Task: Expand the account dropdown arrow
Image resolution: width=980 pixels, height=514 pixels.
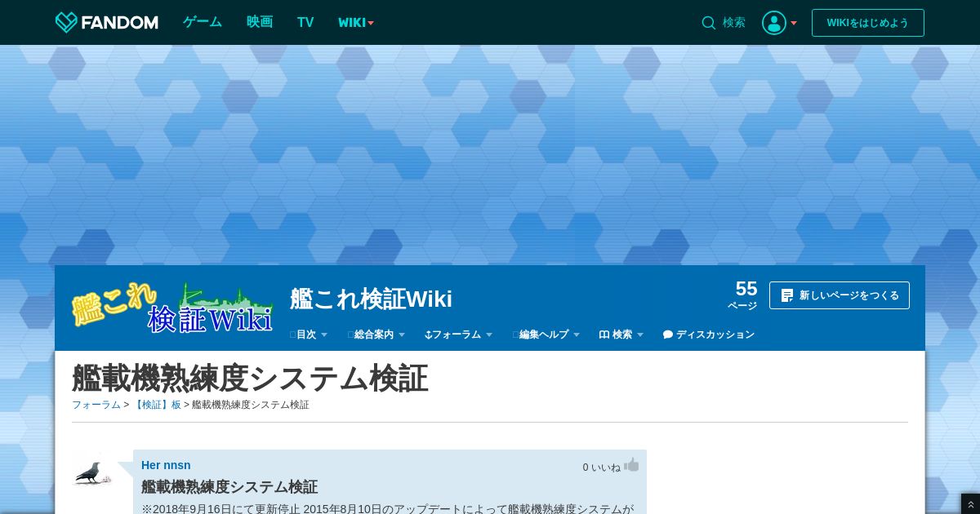Action: pos(794,23)
